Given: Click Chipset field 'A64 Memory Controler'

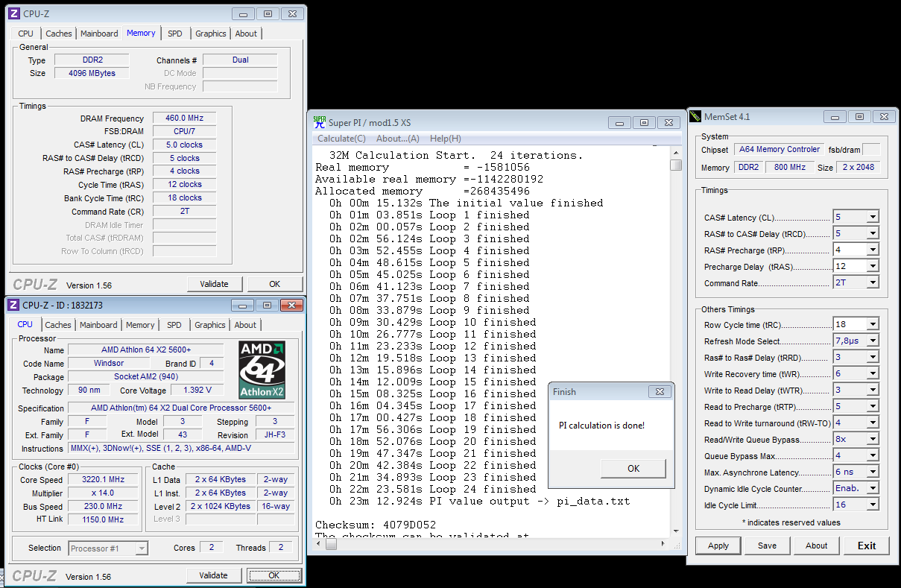Looking at the screenshot, I should (779, 149).
